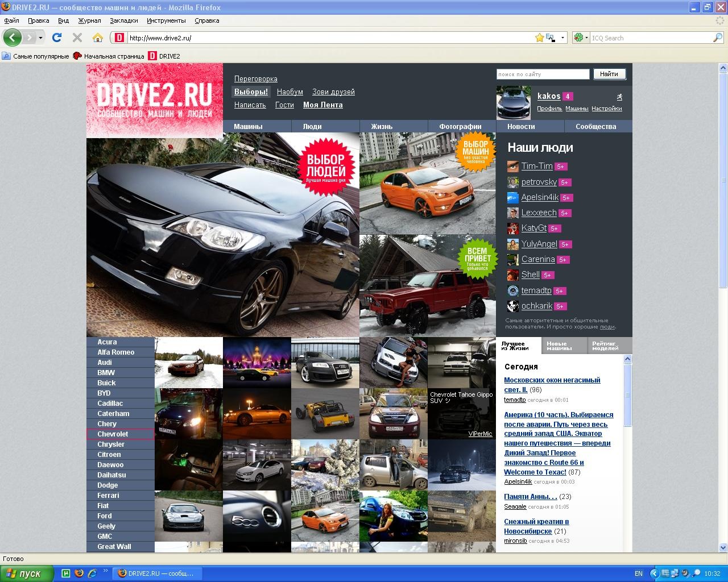Click the Lexxeech user avatar icon
The width and height of the screenshot is (728, 582).
(513, 213)
